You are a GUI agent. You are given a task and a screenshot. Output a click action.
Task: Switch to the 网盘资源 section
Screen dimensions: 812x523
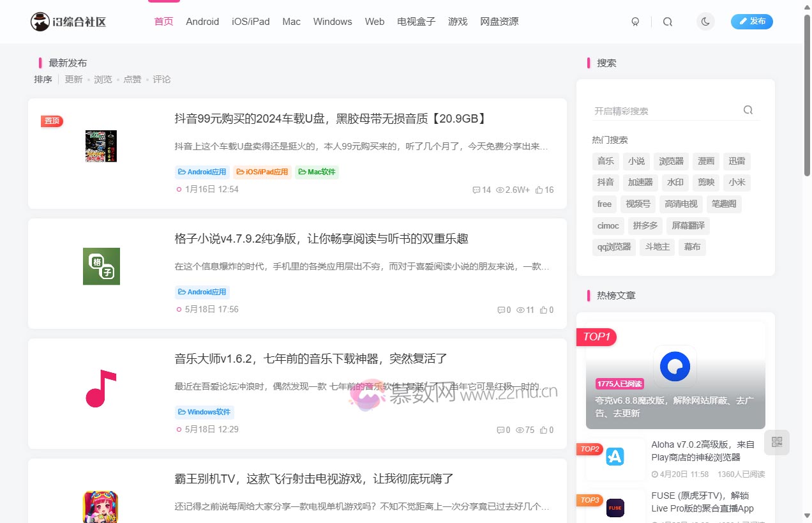coord(499,21)
